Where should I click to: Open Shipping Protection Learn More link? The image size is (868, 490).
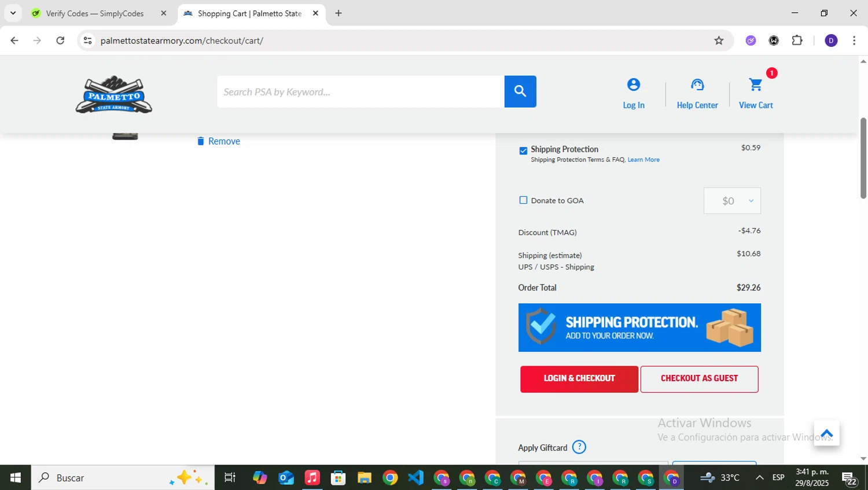tap(643, 160)
